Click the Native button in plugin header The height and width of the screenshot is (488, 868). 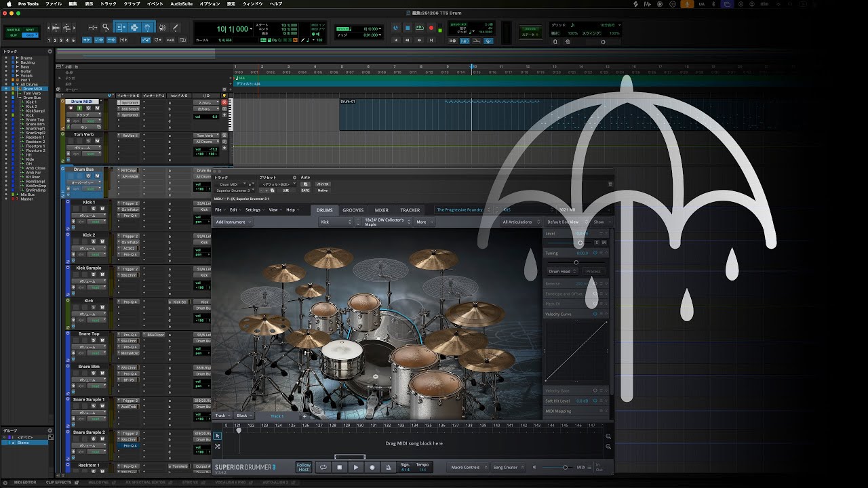click(x=323, y=190)
